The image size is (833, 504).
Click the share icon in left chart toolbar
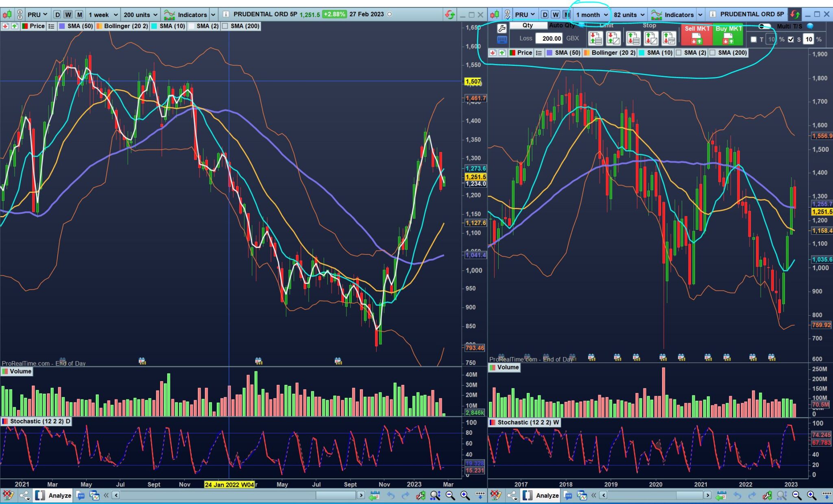(x=24, y=495)
